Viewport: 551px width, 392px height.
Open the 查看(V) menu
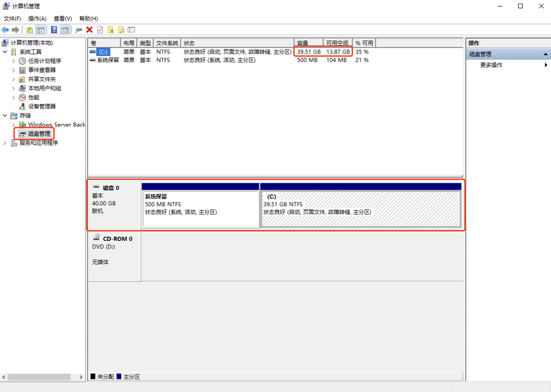[x=63, y=19]
